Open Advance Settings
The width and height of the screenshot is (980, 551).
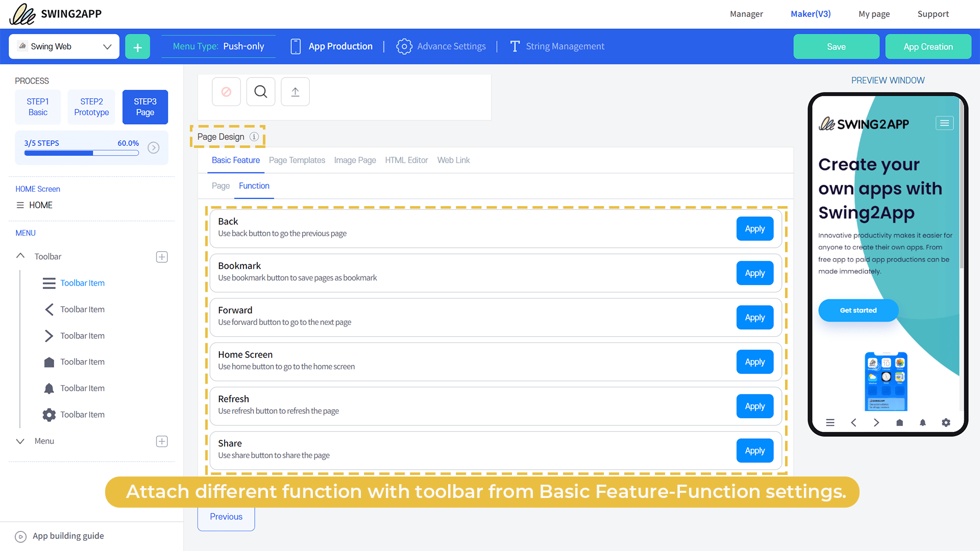point(442,46)
